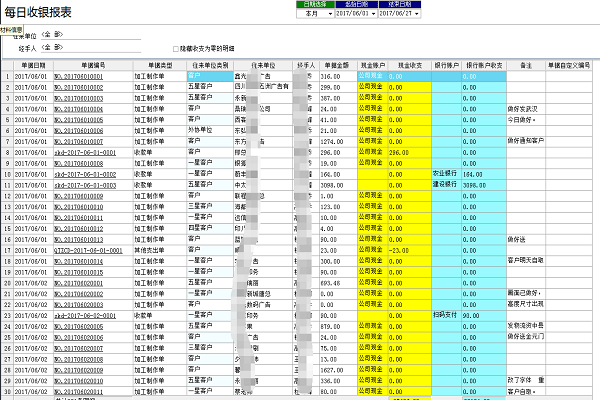Open receipt link skd-2017-06-01-0001
600x400 pixels.
click(83, 152)
